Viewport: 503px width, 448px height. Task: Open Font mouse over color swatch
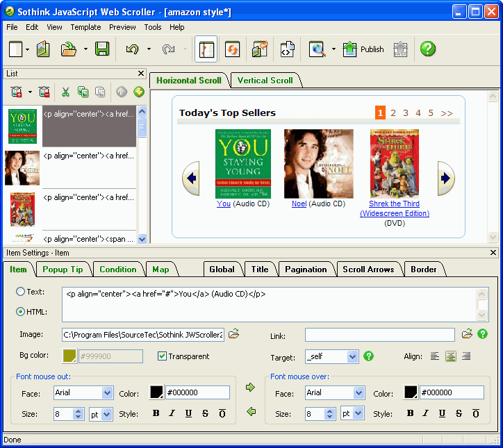point(411,392)
